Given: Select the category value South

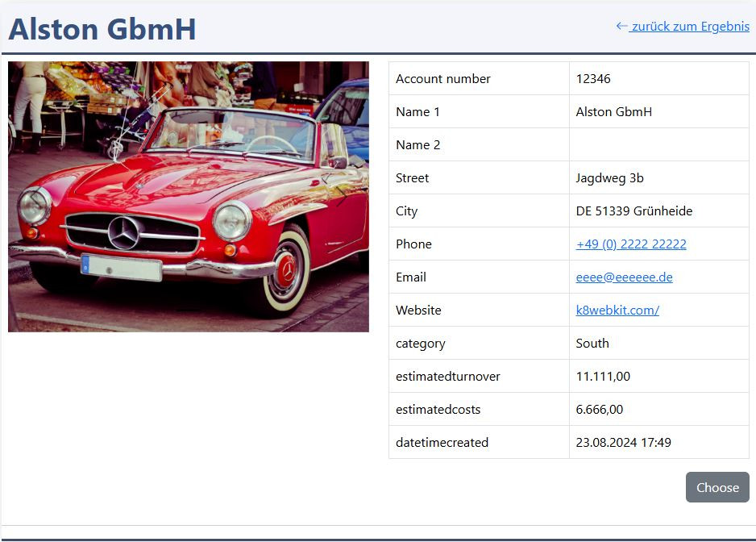Looking at the screenshot, I should click(x=592, y=344).
